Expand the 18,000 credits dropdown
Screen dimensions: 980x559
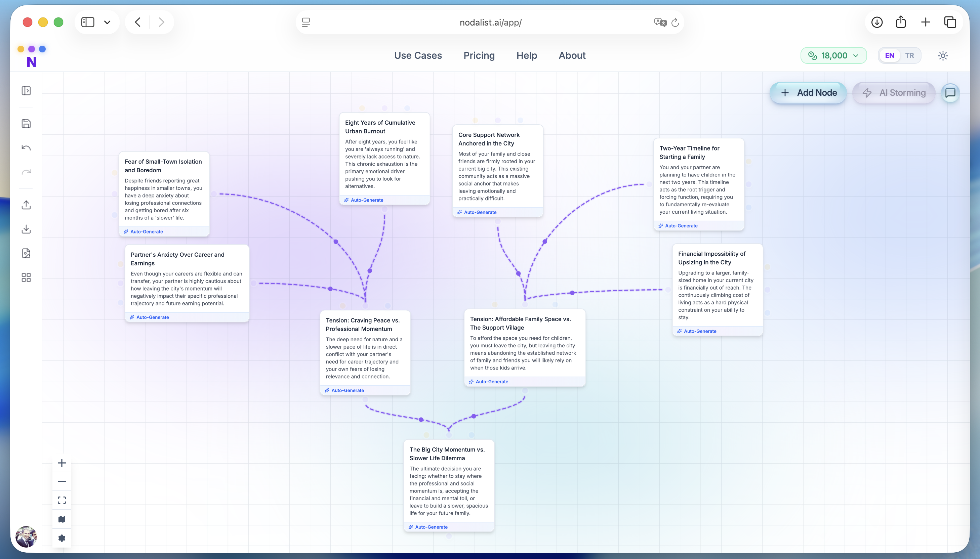(x=833, y=56)
